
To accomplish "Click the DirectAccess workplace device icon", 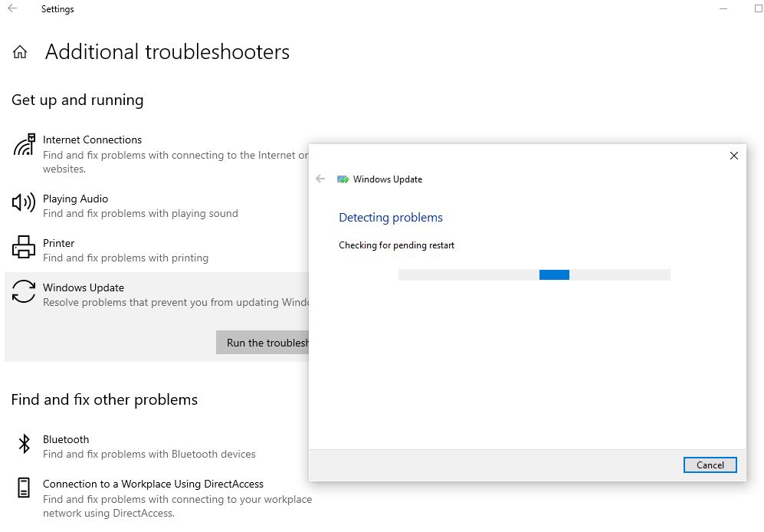I will coord(24,488).
